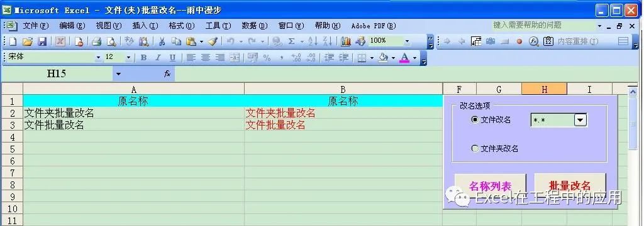Screen dimensions: 644x226
Task: Select cell B3 red 文件批量改名
Action: click(343, 125)
